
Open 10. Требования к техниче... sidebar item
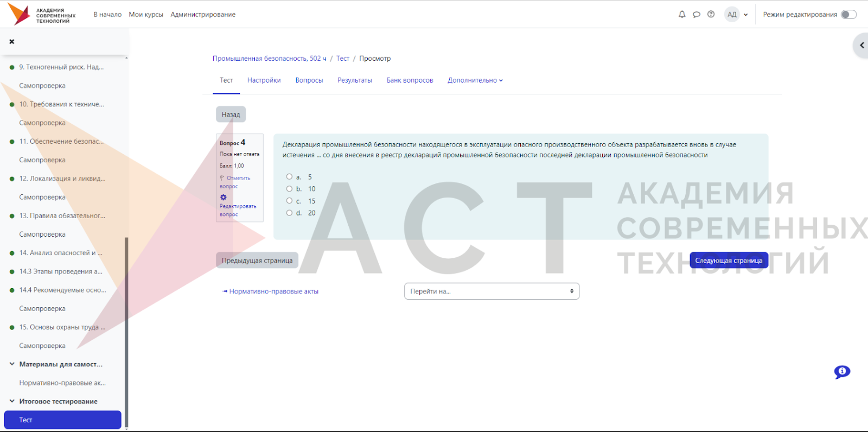click(x=62, y=104)
